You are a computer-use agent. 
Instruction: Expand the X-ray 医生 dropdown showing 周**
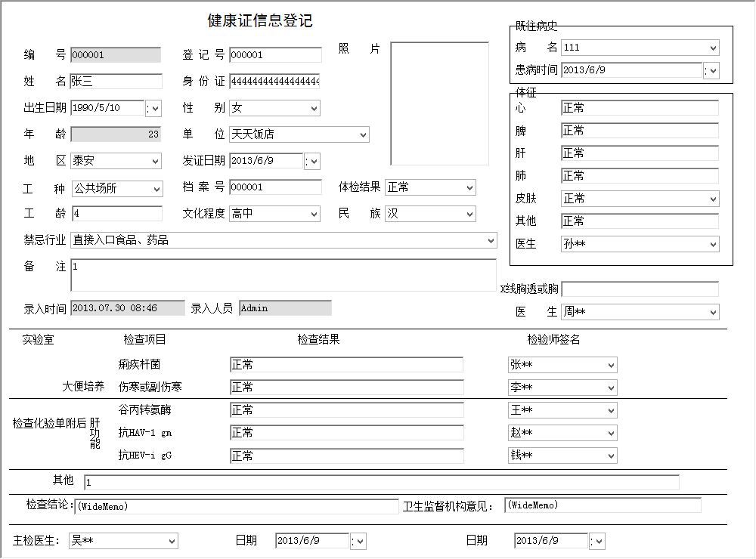click(x=713, y=312)
